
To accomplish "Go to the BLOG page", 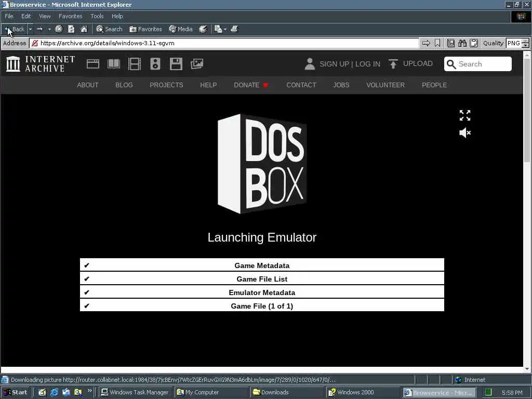I will click(x=124, y=85).
